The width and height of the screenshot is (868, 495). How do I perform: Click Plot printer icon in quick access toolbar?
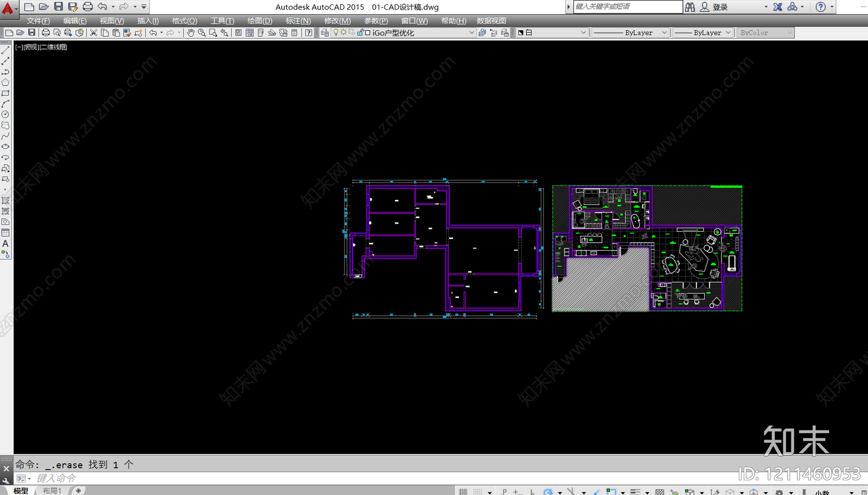tap(87, 7)
